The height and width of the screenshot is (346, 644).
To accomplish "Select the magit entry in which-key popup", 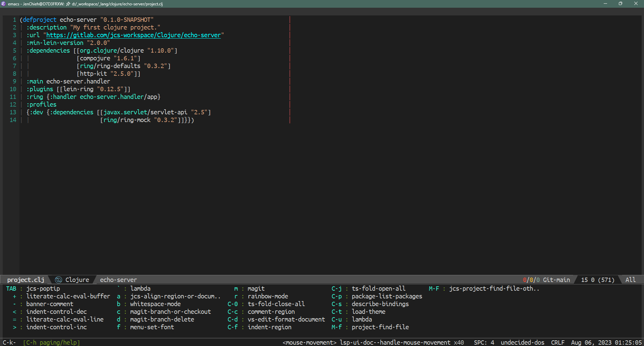I will [256, 289].
